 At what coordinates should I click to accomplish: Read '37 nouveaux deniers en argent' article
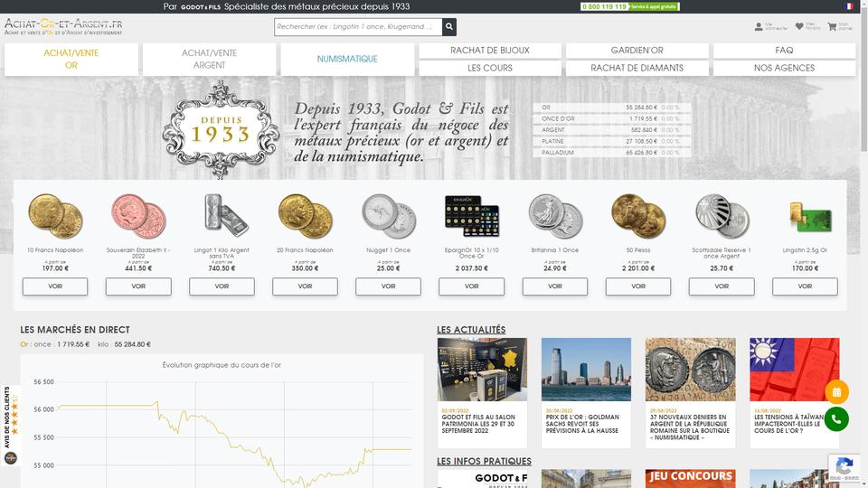pyautogui.click(x=690, y=427)
